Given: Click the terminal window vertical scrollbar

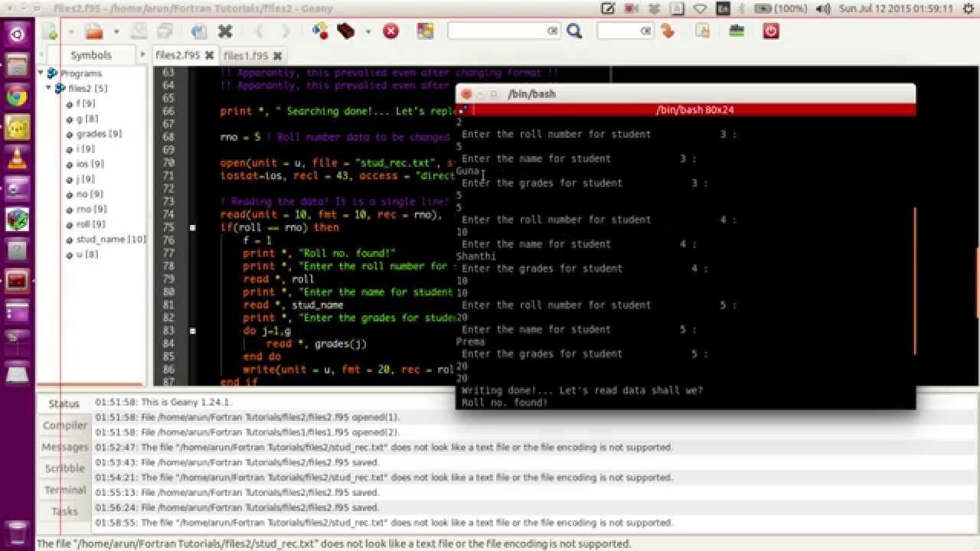Looking at the screenshot, I should pyautogui.click(x=915, y=282).
